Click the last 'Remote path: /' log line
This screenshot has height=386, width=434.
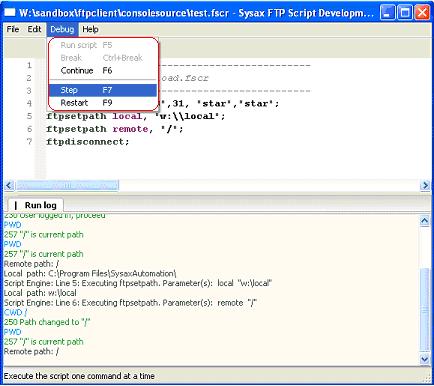click(x=31, y=351)
